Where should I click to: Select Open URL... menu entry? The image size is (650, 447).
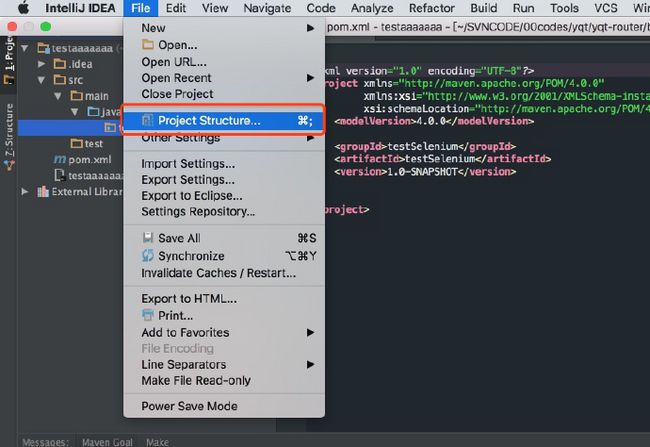(224, 62)
